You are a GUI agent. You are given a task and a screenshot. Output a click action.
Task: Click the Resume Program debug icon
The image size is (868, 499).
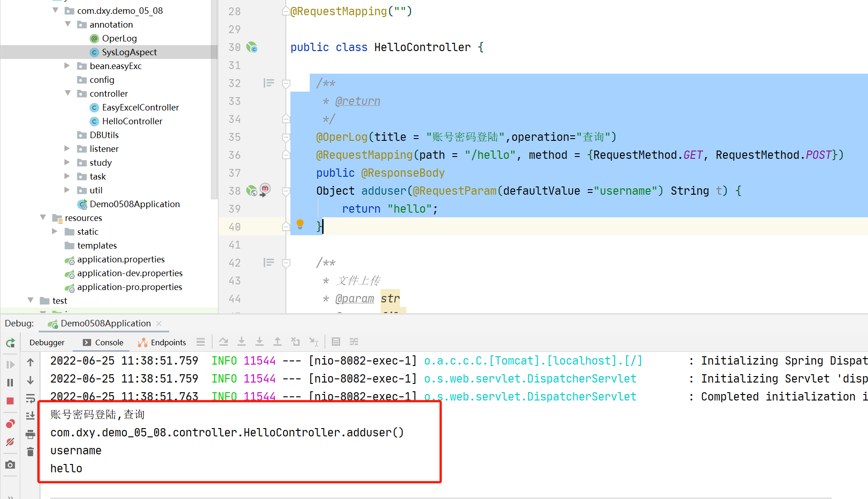pyautogui.click(x=10, y=365)
